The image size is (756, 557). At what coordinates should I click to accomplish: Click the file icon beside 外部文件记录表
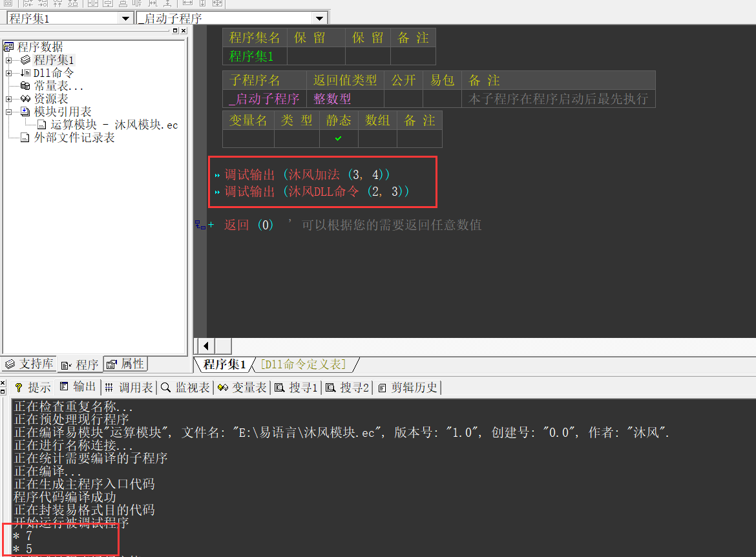[x=25, y=138]
